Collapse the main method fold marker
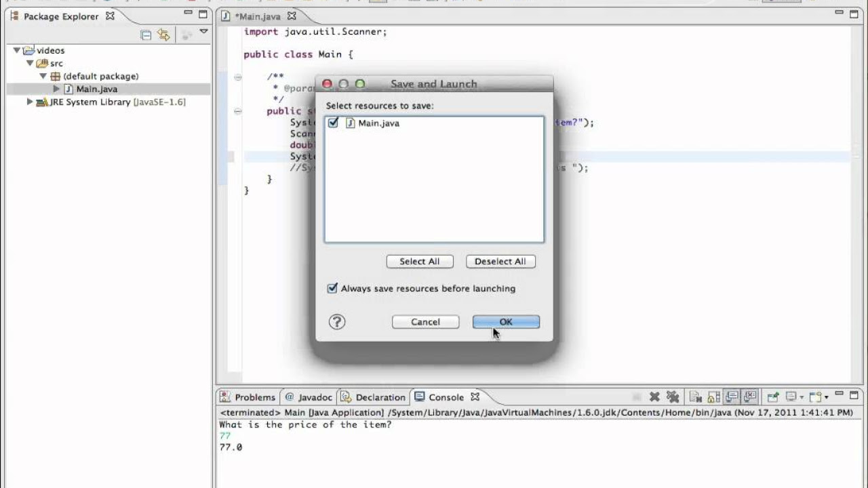This screenshot has height=488, width=868. [237, 111]
